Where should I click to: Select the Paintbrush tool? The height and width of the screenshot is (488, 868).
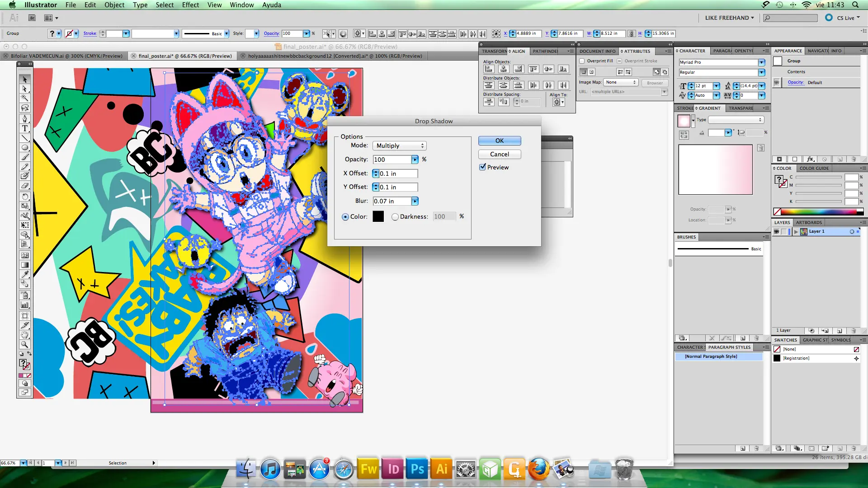coord(25,157)
